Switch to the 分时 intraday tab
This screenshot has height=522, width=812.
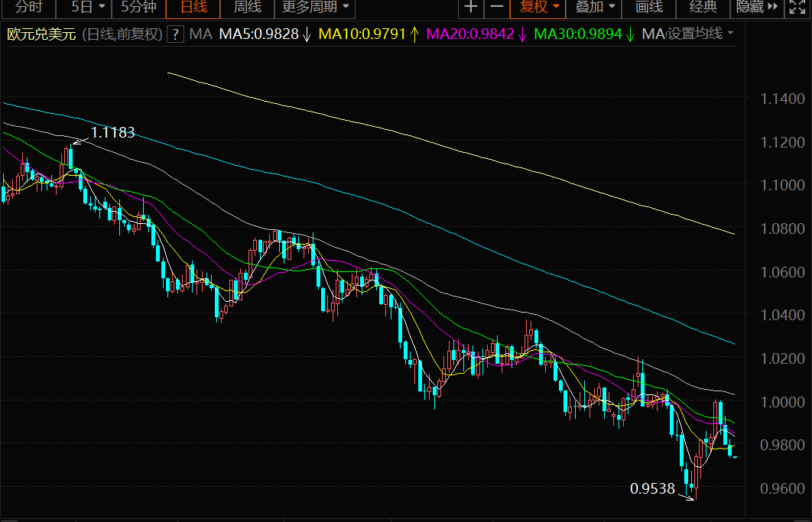[x=28, y=7]
